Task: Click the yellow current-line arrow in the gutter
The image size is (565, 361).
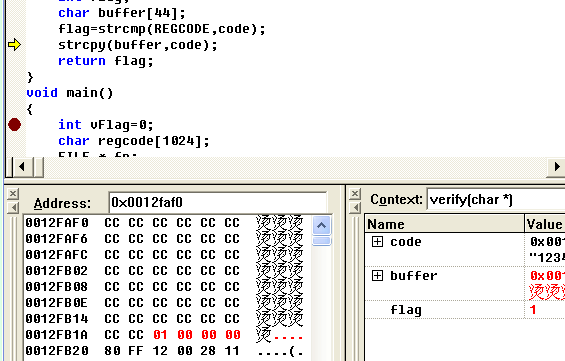Action: click(14, 45)
